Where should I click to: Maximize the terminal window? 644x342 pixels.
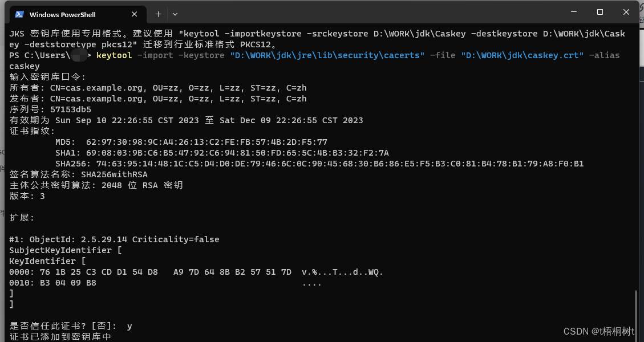(600, 12)
